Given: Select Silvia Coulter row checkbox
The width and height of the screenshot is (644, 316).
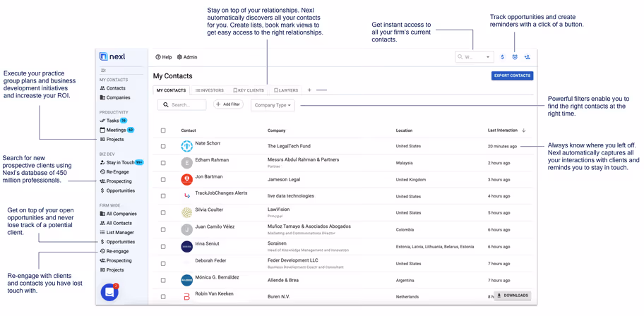Looking at the screenshot, I should tap(163, 213).
